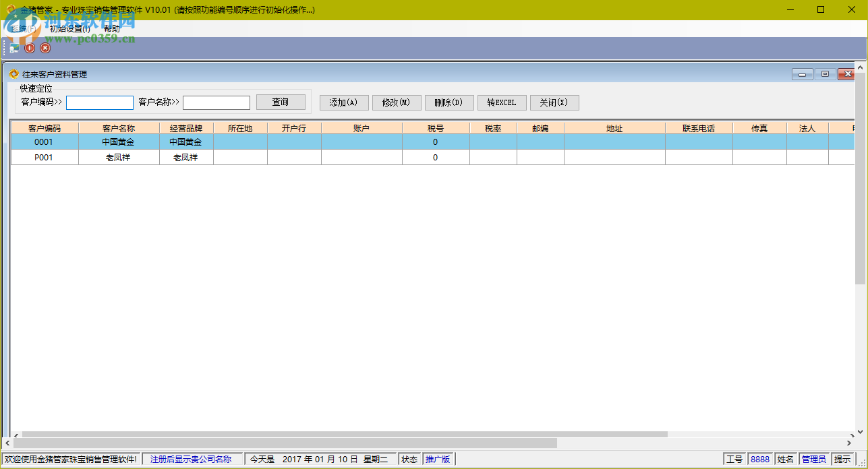Click the 经营品牌 column header
The image size is (868, 469).
(x=186, y=128)
